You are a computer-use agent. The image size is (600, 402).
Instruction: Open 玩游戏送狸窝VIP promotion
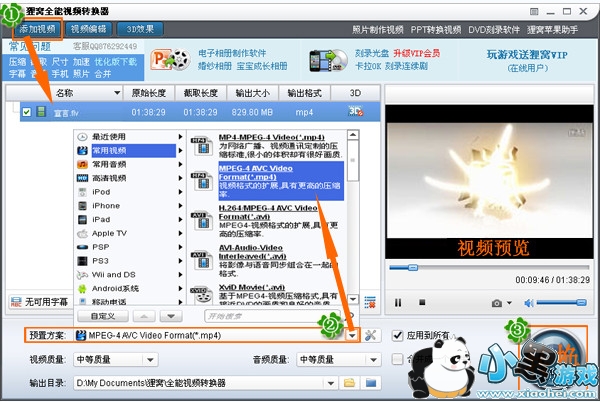click(x=527, y=55)
